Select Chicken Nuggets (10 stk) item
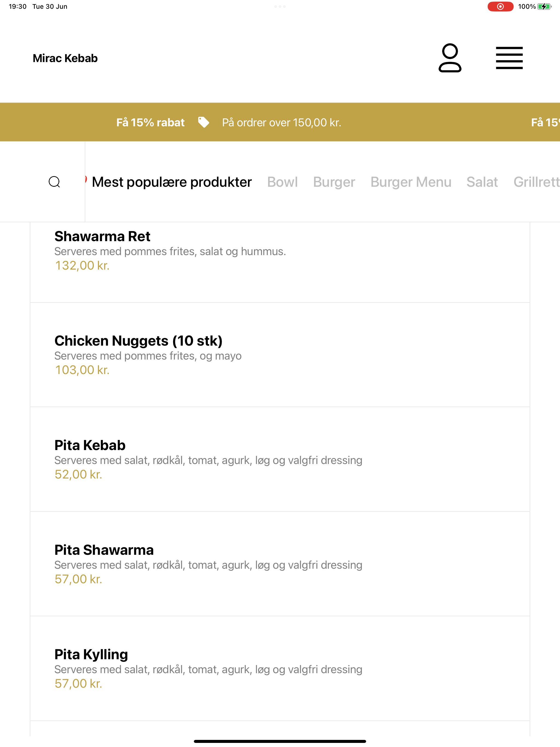This screenshot has width=560, height=747. 280,355
